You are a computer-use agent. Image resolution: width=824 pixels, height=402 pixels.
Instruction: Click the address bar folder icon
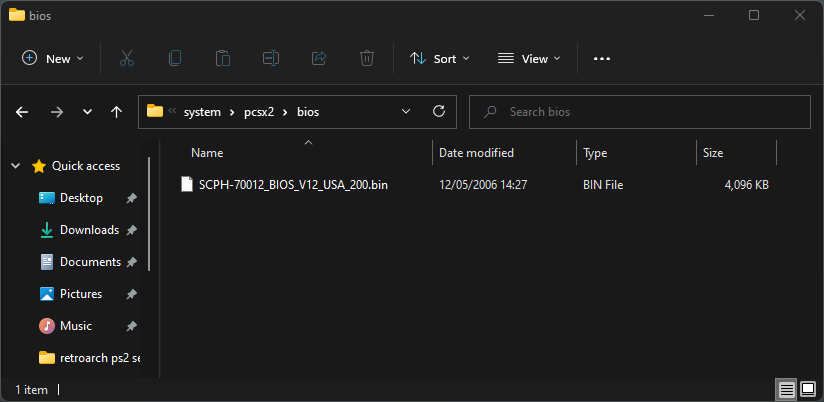(x=154, y=111)
